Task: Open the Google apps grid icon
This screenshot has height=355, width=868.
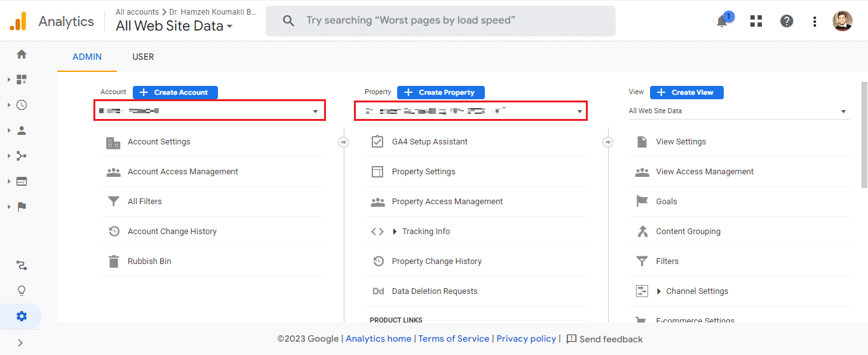Action: pyautogui.click(x=756, y=21)
